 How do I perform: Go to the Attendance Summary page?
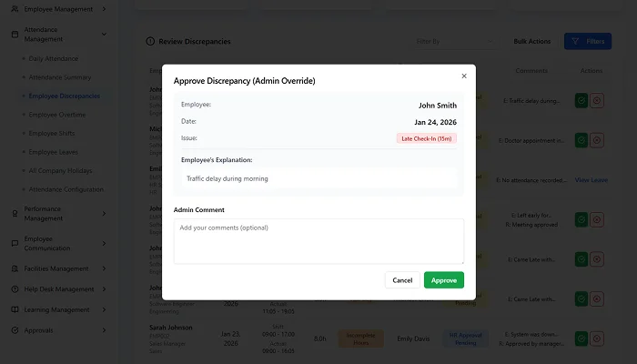click(x=59, y=76)
